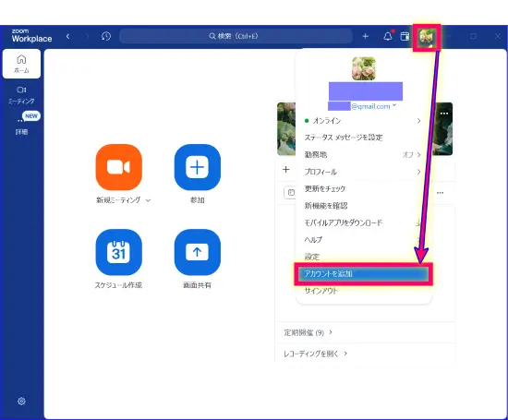
Task: Open the オンライン status submenu
Action: (x=364, y=121)
